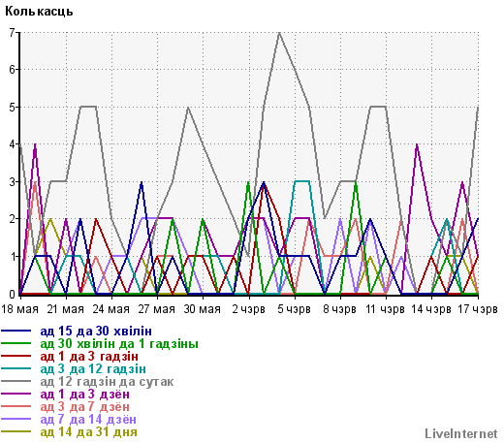Click the light violet legend line swatch
504x443 pixels.
pos(16,419)
